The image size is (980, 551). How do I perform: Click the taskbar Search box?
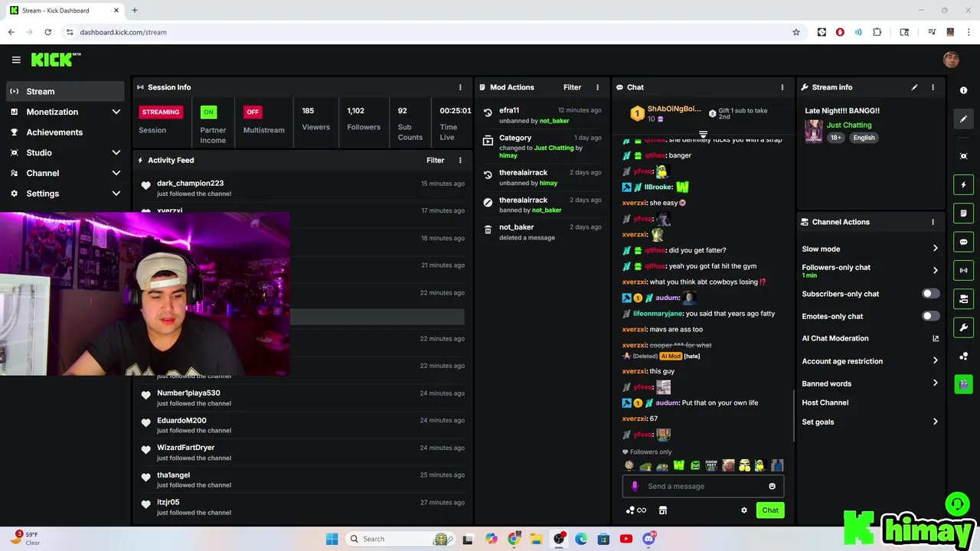pos(400,539)
